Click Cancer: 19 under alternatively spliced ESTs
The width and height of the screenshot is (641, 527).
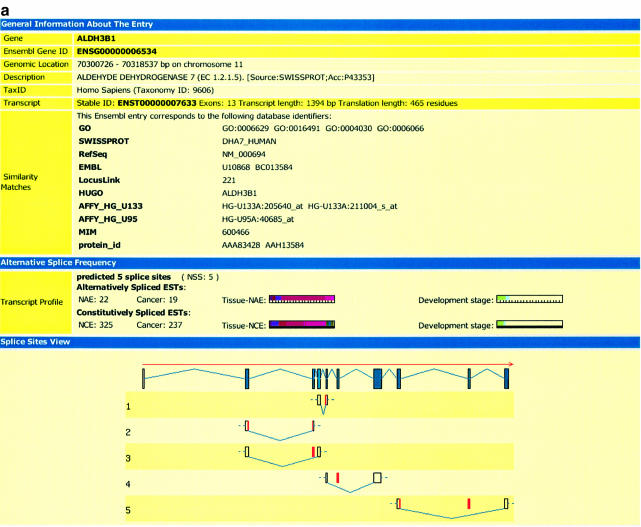157,300
